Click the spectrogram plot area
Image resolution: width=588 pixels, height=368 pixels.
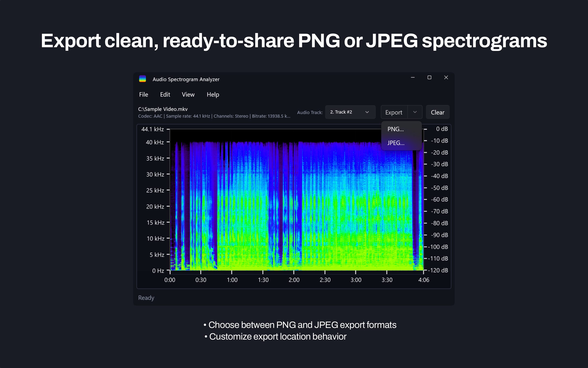(x=296, y=200)
